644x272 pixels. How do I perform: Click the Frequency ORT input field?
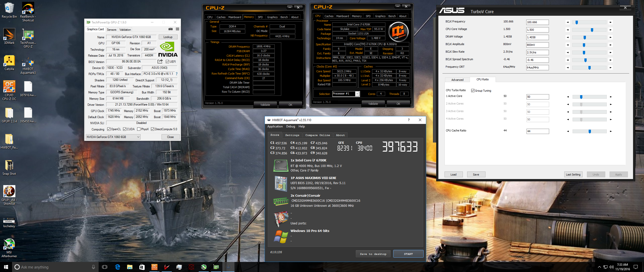(x=537, y=67)
